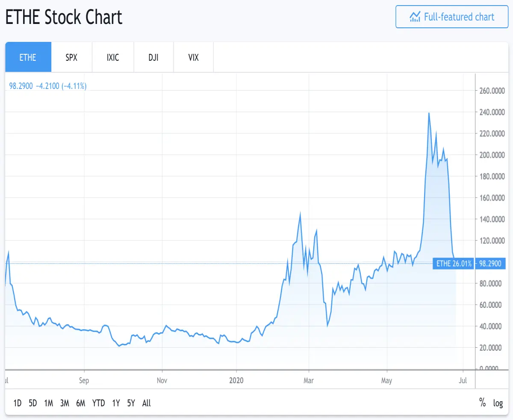Show the VIX tab
This screenshot has width=513, height=420.
[x=194, y=57]
